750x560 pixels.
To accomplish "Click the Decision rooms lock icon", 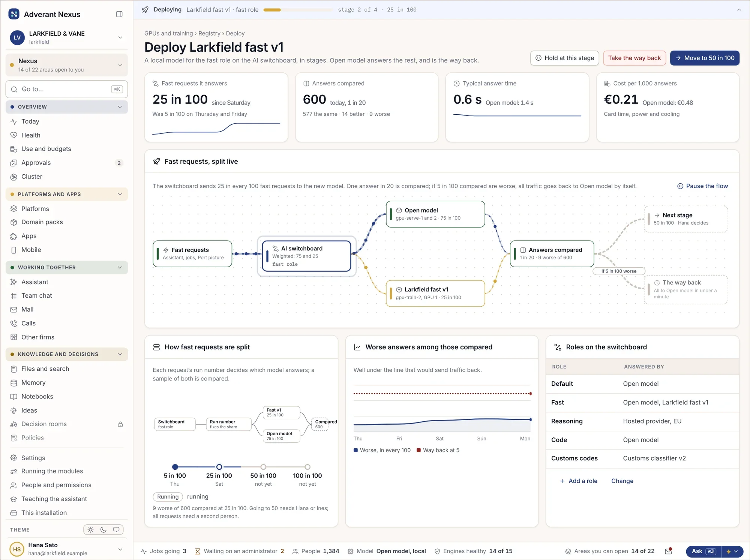I will point(120,424).
